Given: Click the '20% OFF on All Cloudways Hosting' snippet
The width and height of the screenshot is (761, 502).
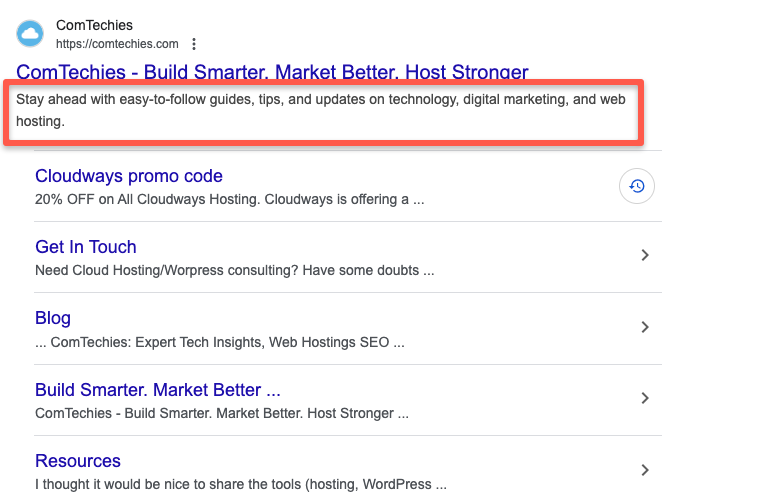Looking at the screenshot, I should tap(230, 200).
